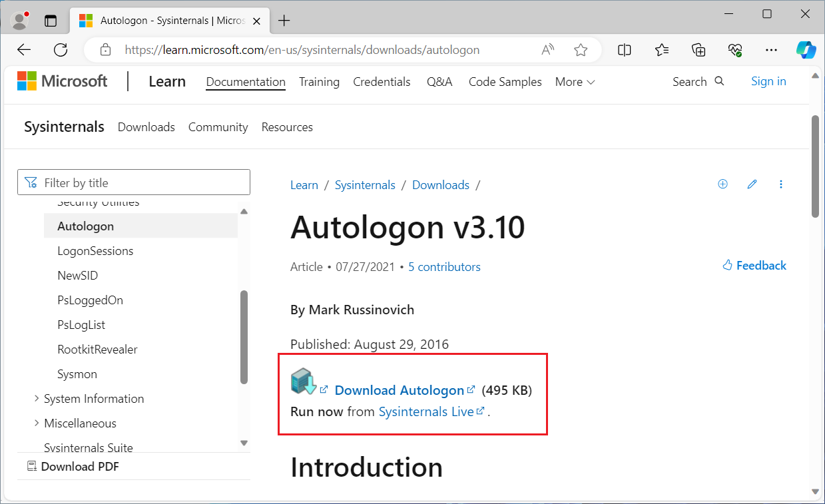The width and height of the screenshot is (825, 504).
Task: Click Downloads in the breadcrumb
Action: click(441, 185)
